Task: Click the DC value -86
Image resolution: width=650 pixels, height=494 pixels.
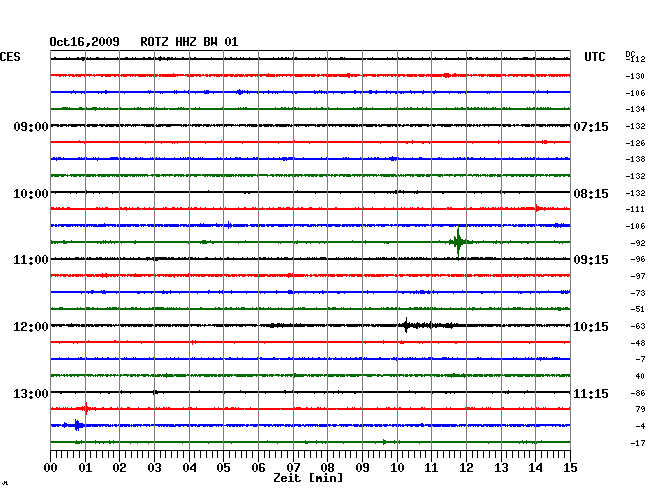Action: pos(638,393)
